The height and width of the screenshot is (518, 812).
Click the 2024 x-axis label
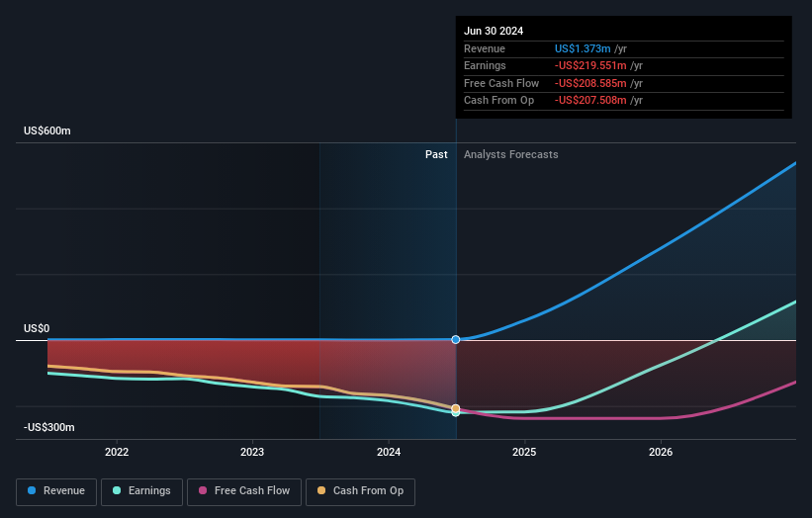389,452
